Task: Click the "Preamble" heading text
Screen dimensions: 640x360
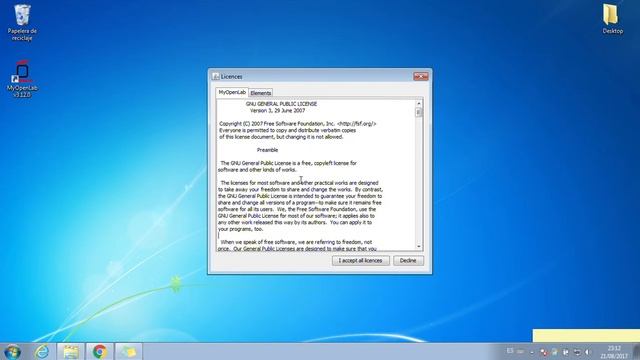Action: point(267,150)
